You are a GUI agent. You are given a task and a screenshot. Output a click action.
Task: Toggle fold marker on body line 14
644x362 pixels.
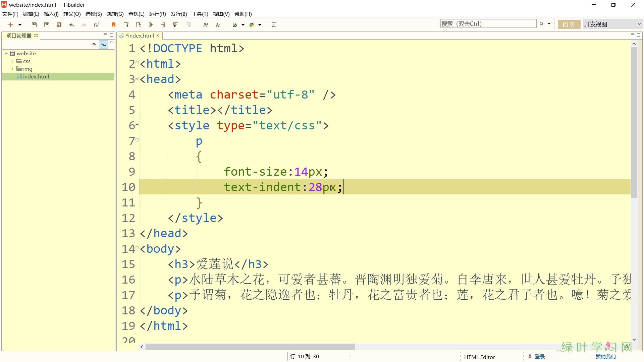point(137,248)
